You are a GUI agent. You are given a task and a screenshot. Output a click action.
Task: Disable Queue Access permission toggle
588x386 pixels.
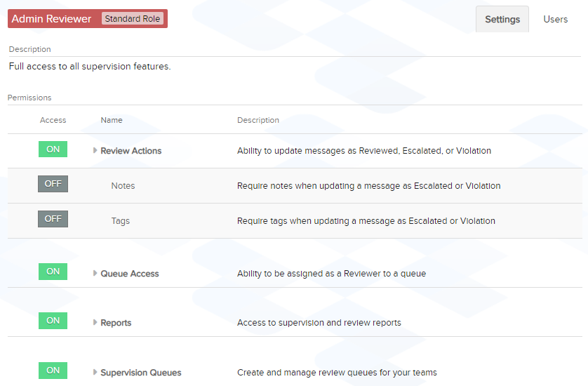53,272
